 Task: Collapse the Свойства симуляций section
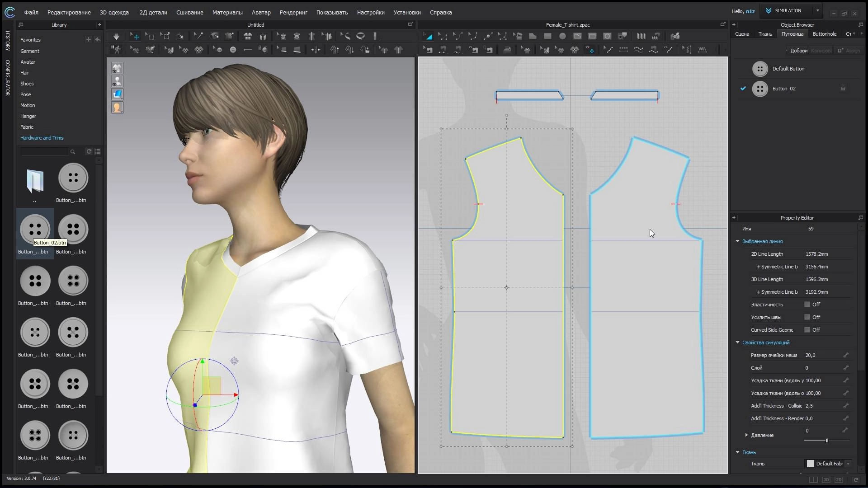(738, 343)
